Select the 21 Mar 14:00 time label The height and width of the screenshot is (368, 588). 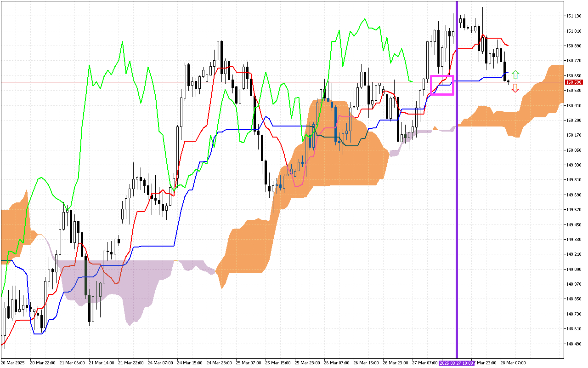click(102, 363)
